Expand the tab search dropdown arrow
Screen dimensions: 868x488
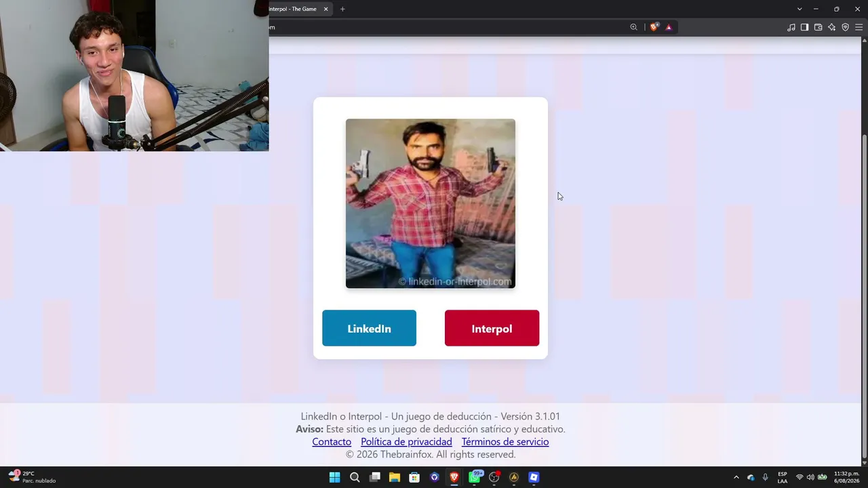coord(800,9)
